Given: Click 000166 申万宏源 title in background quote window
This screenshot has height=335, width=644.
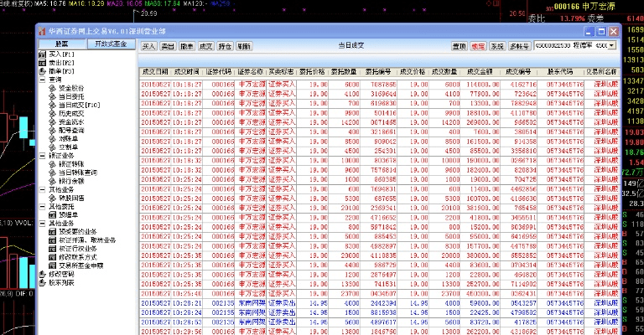Looking at the screenshot, I should click(584, 7).
